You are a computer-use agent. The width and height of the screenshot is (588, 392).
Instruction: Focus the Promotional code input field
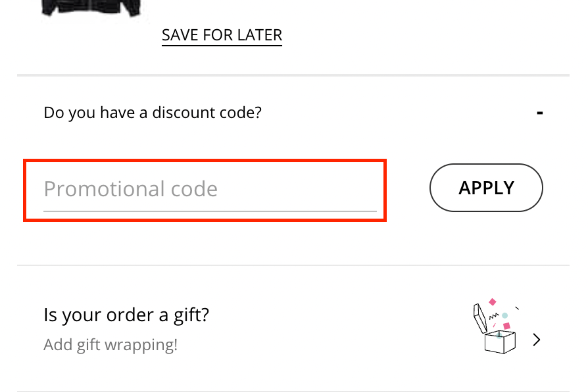click(205, 190)
